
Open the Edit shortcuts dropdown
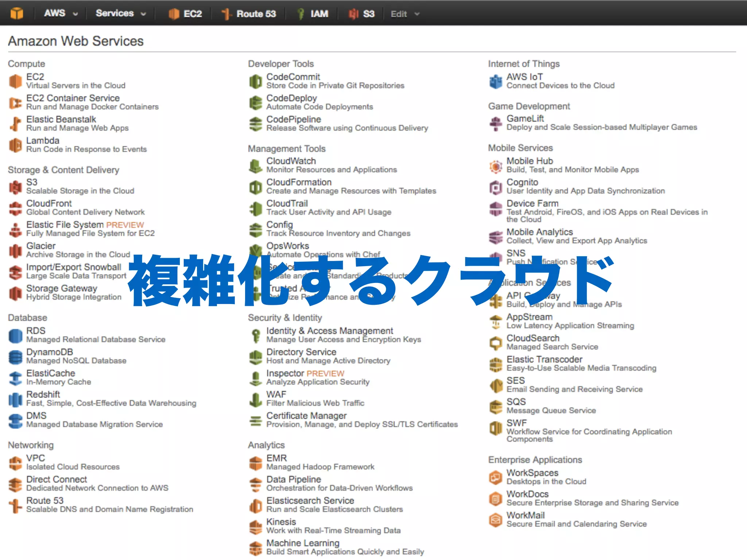tap(405, 14)
